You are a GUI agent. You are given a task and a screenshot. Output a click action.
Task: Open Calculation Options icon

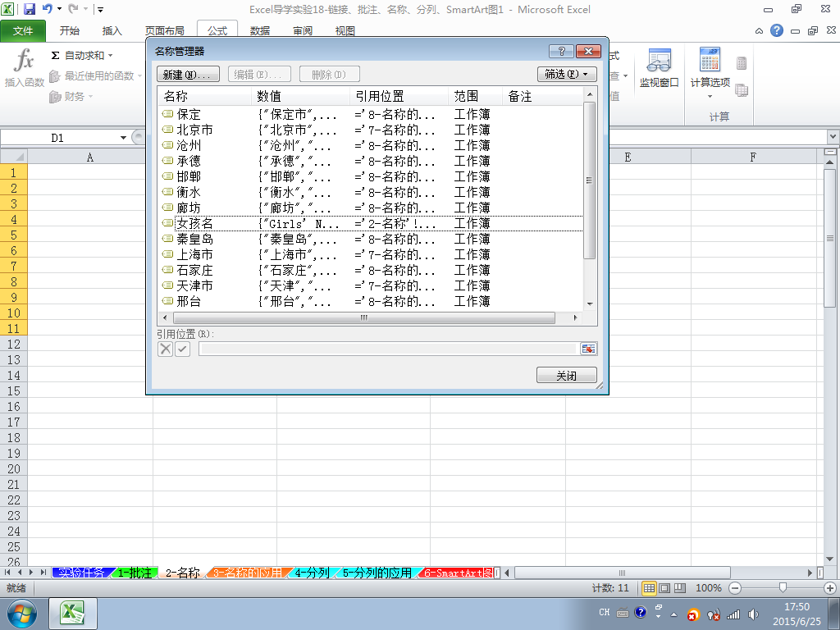(x=710, y=60)
